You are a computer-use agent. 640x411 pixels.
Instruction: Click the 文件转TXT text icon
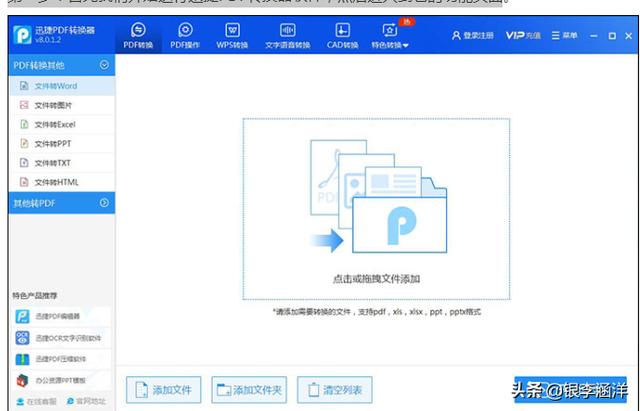(x=24, y=163)
